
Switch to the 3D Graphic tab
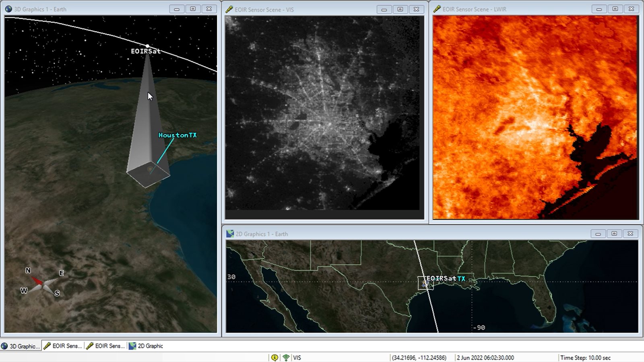[x=21, y=346]
